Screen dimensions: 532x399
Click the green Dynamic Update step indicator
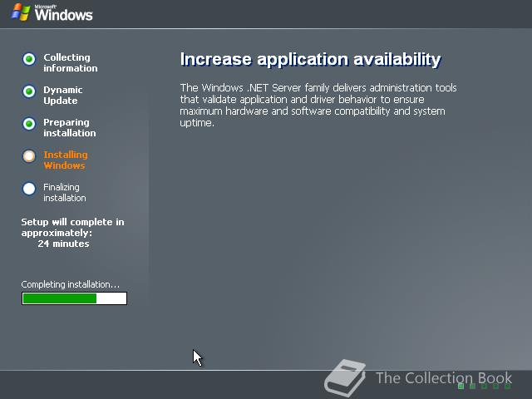(29, 91)
